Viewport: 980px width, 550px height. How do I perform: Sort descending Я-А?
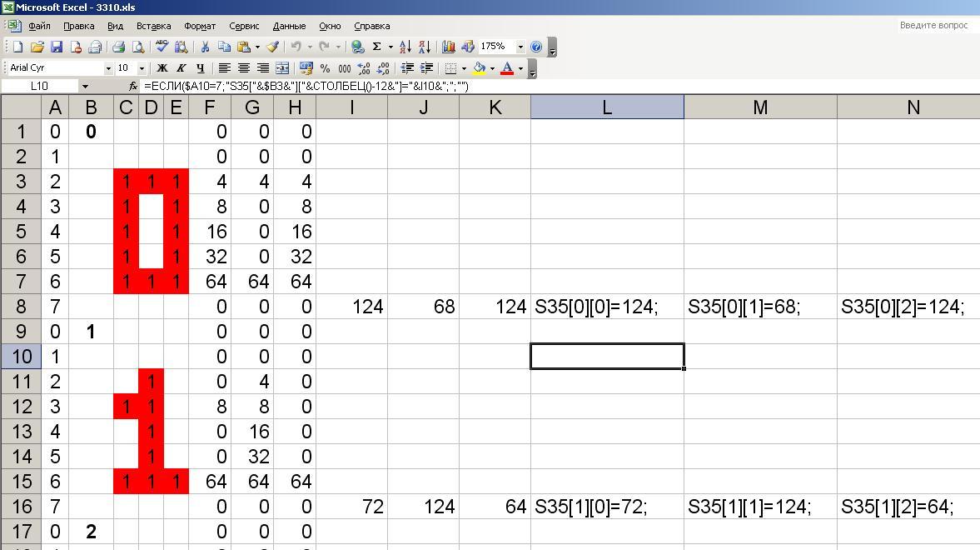tap(425, 47)
